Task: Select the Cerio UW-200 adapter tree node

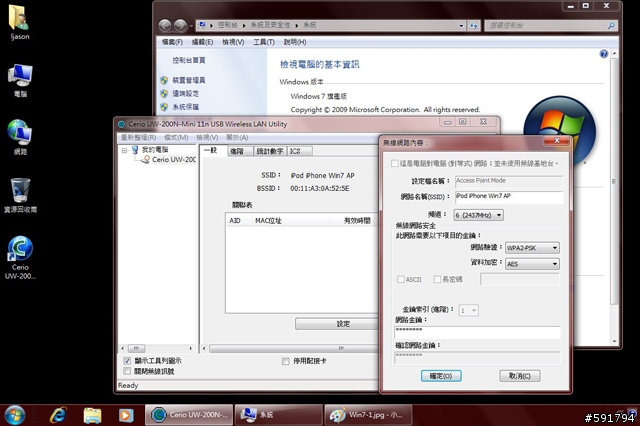Action: coord(169,160)
